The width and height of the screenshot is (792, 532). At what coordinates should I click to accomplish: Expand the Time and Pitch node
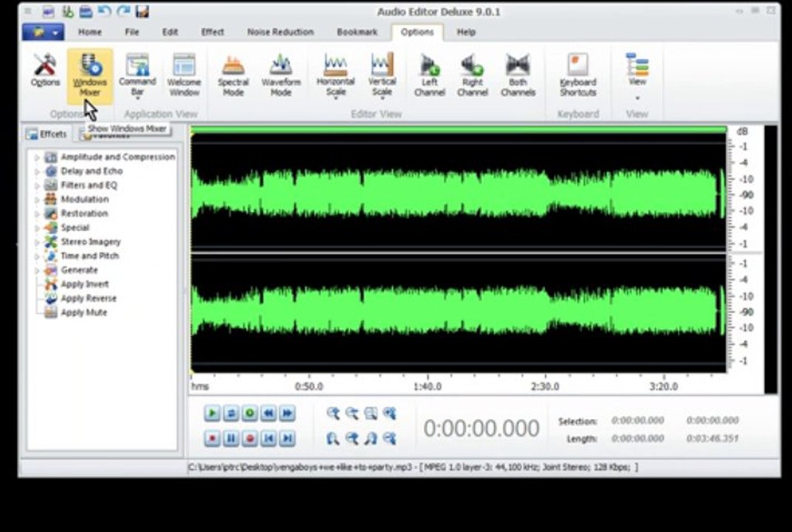click(x=36, y=256)
